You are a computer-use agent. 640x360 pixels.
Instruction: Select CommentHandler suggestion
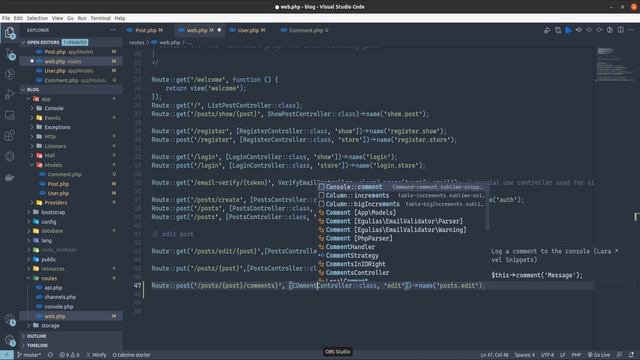402,247
